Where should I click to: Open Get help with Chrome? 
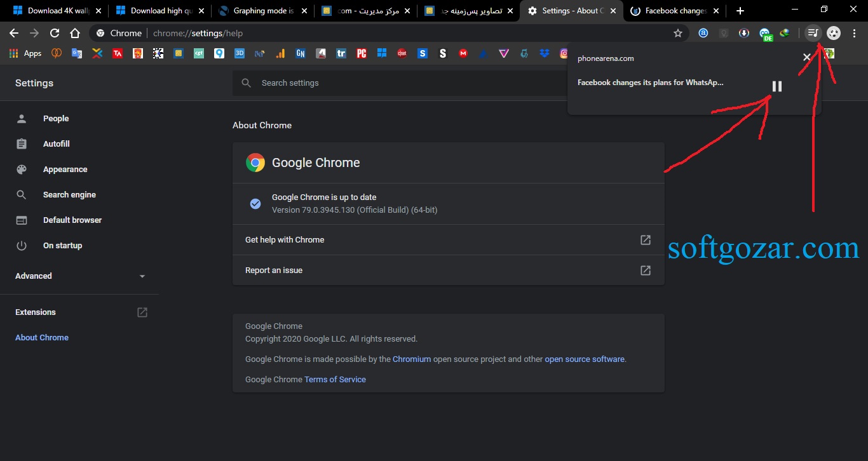(449, 240)
